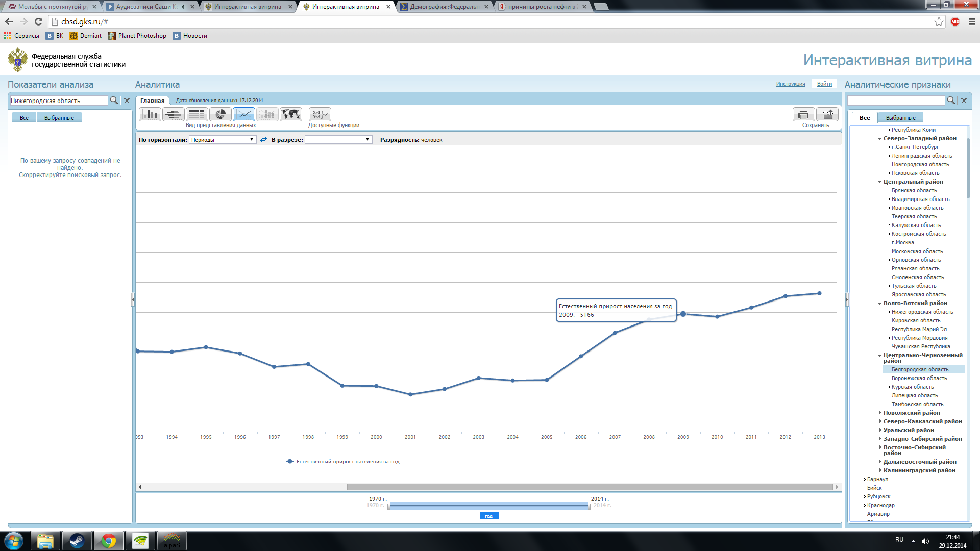
Task: Click the period range slider bar
Action: (488, 506)
